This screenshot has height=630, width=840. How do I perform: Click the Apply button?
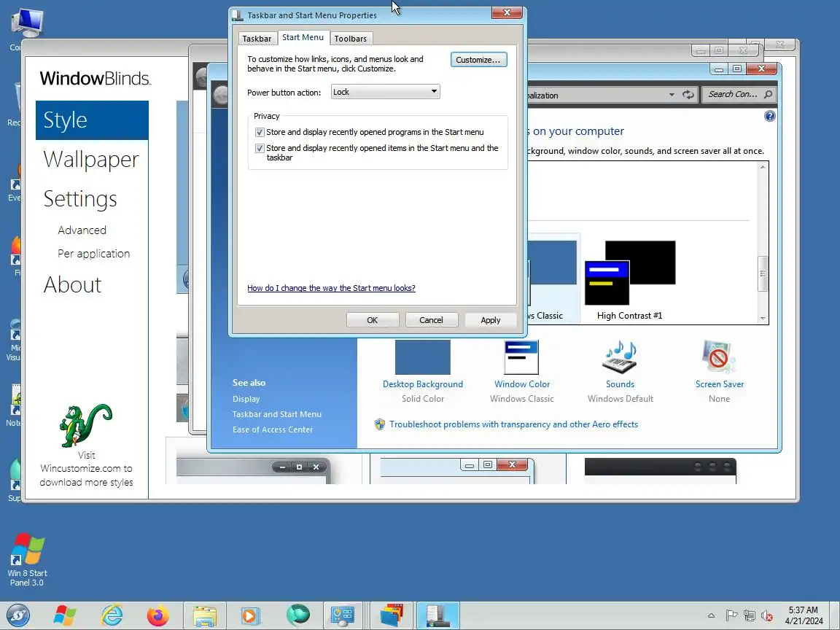point(490,320)
